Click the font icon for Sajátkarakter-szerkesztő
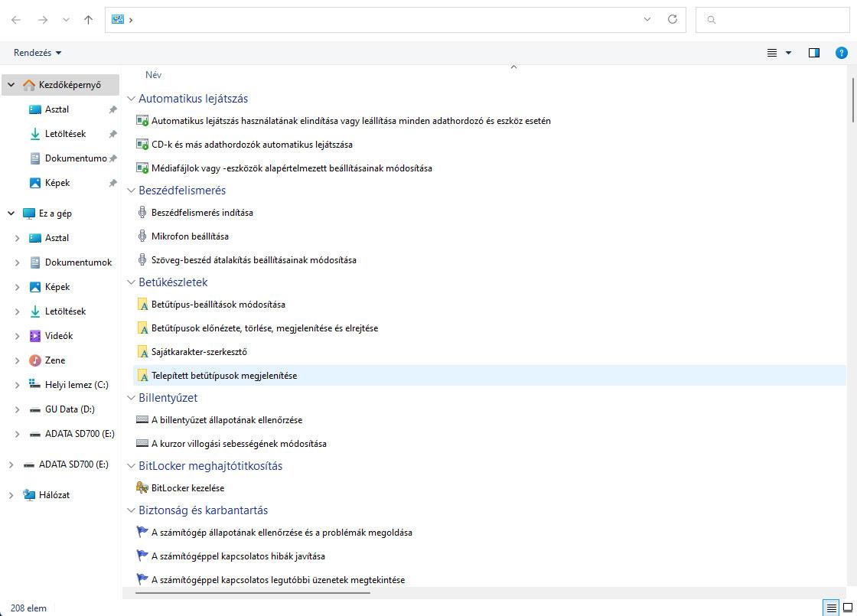The image size is (857, 616). (142, 352)
